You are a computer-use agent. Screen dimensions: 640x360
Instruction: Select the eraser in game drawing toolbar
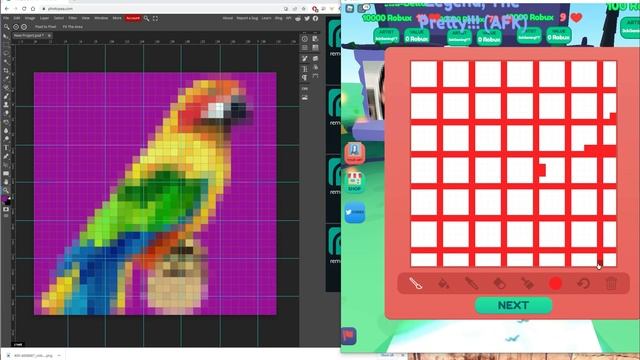[x=499, y=283]
